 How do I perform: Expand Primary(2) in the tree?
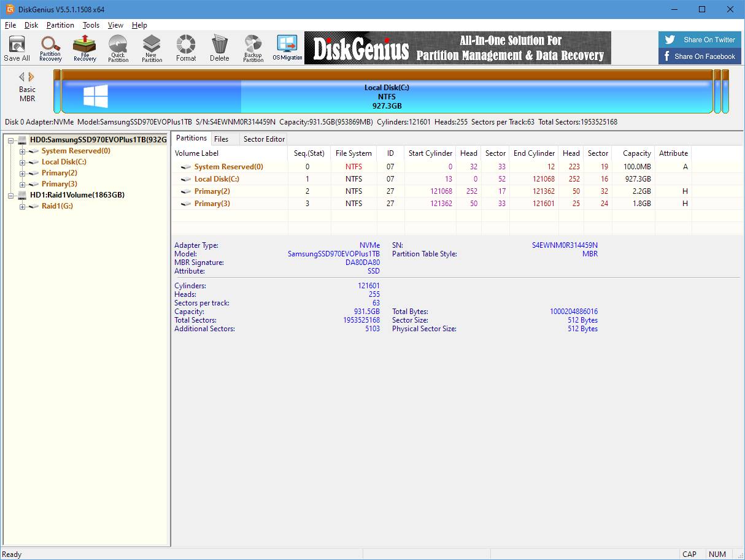click(23, 173)
